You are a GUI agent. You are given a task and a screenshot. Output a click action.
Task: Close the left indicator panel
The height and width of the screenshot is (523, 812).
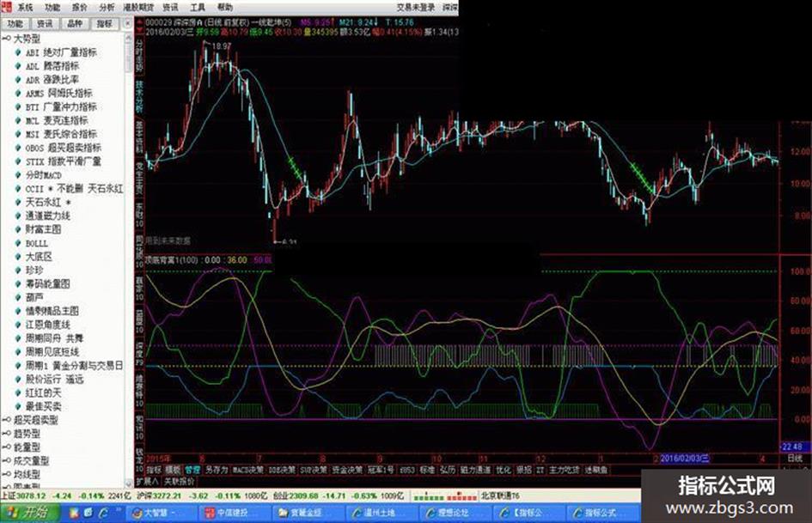tap(127, 23)
